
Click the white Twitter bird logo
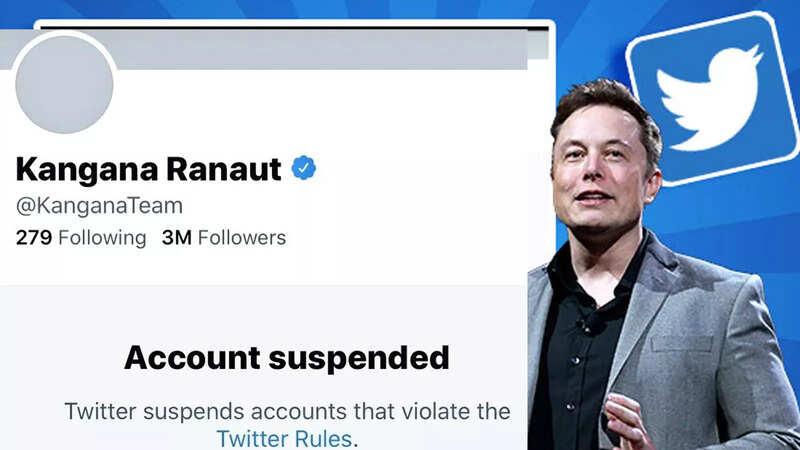(709, 98)
